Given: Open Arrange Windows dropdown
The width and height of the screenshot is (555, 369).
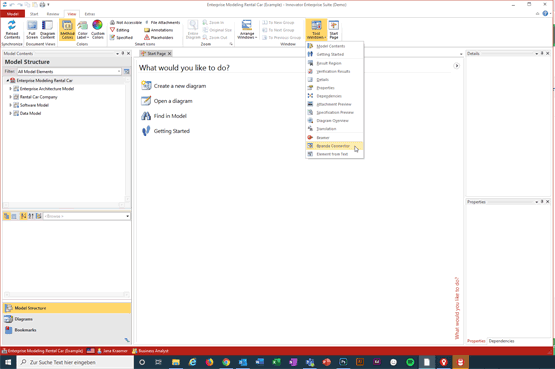Looking at the screenshot, I should 247,29.
